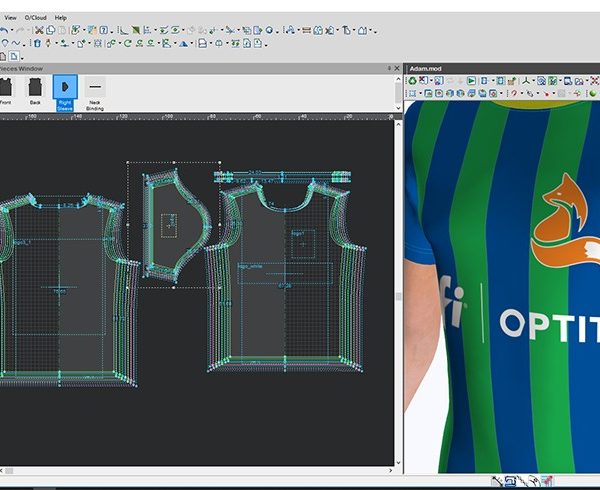Click the green play simulation icon
Image resolution: width=600 pixels, height=490 pixels.
471,80
